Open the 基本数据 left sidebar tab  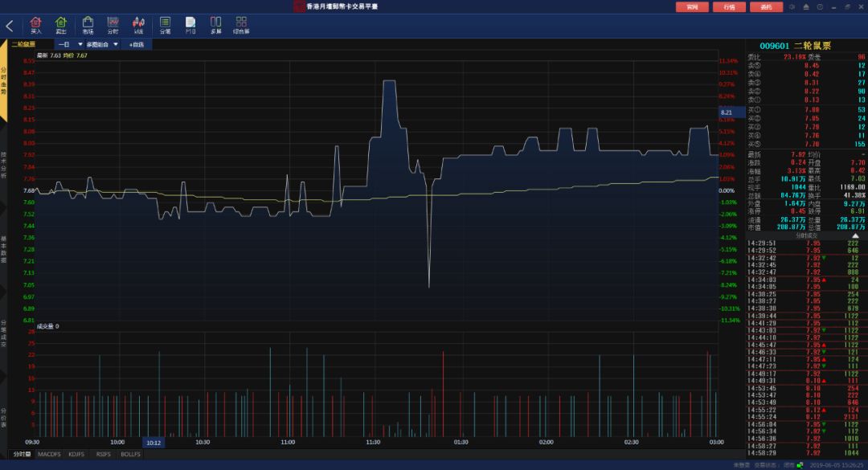[3, 249]
